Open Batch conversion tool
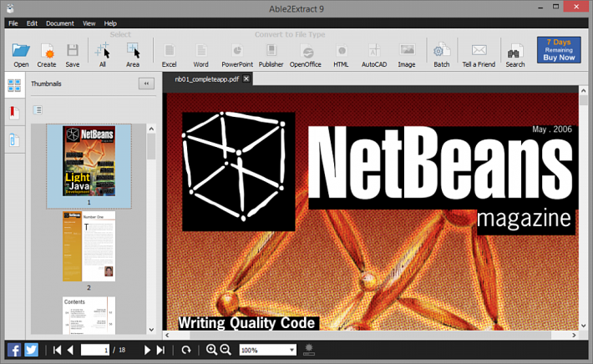Screen dimensions: 593x364 pyautogui.click(x=441, y=50)
